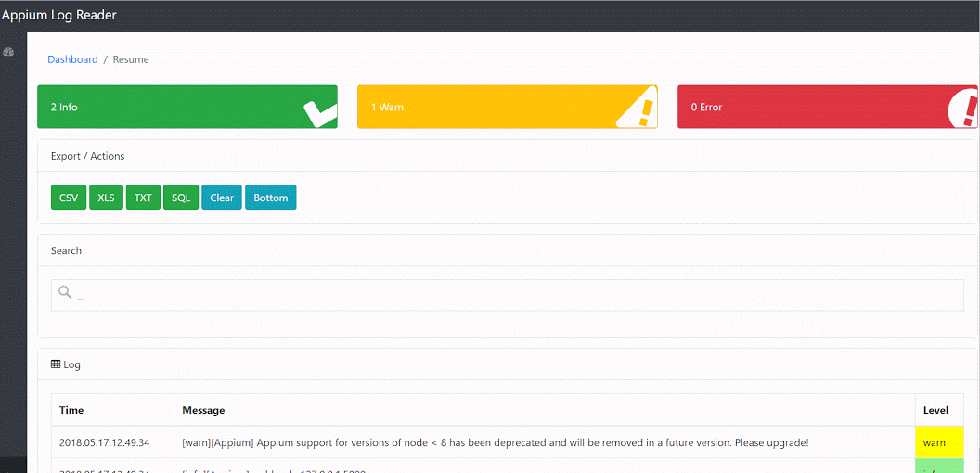Open the 1 Warn summary card

point(508,107)
